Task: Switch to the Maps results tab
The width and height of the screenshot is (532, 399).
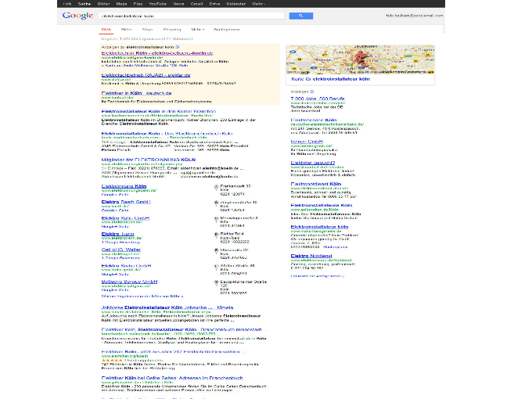Action: (147, 30)
